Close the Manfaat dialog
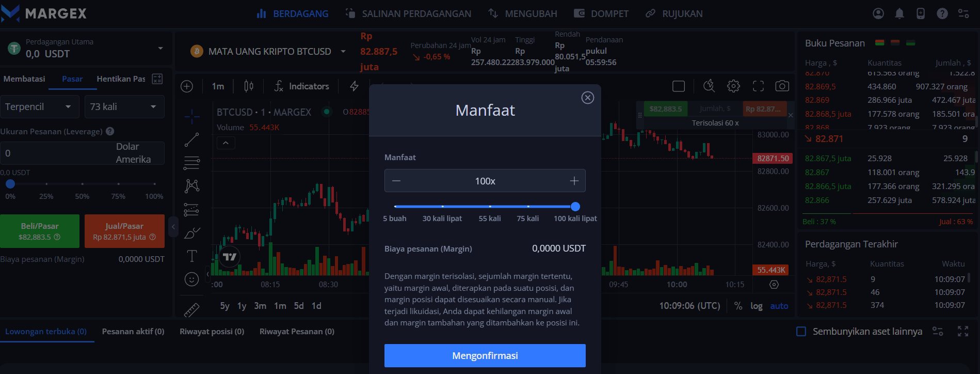Viewport: 980px width, 374px height. (588, 98)
